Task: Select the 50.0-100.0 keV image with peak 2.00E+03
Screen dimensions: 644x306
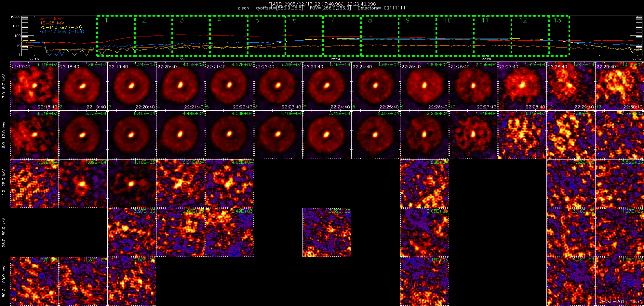Action: click(132, 281)
